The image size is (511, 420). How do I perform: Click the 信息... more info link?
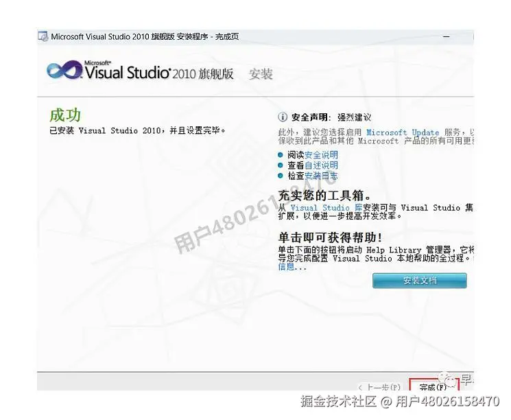pyautogui.click(x=292, y=267)
